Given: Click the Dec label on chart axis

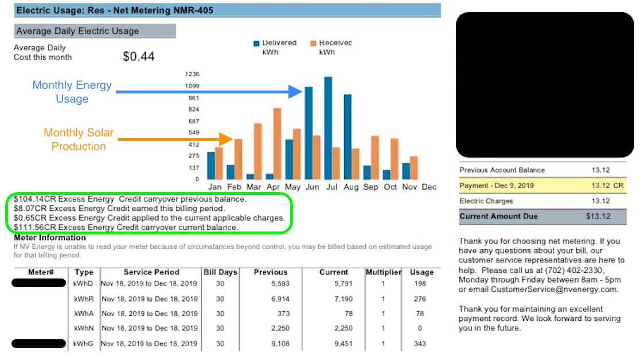Looking at the screenshot, I should [429, 187].
